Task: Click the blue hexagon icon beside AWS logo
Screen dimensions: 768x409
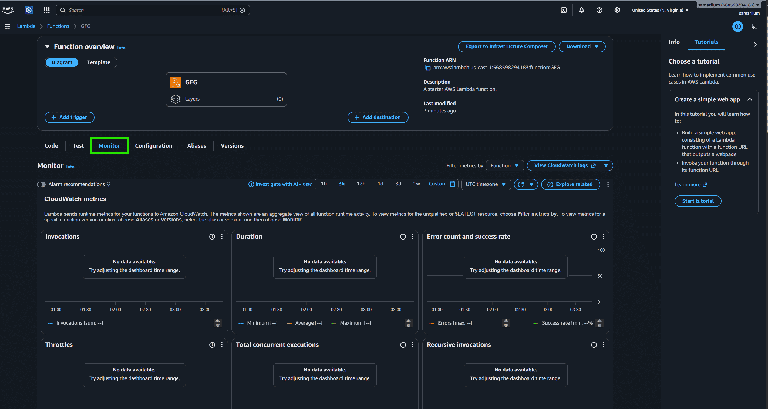Action: (x=29, y=10)
